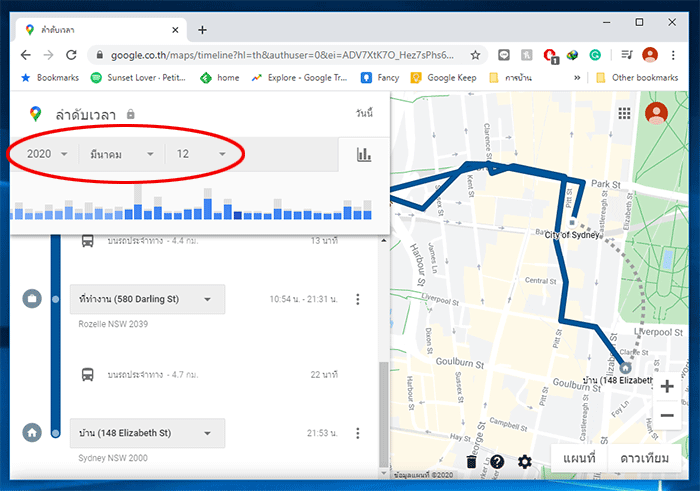Open the Fancy bookmark
Image resolution: width=700 pixels, height=491 pixels.
[x=380, y=78]
